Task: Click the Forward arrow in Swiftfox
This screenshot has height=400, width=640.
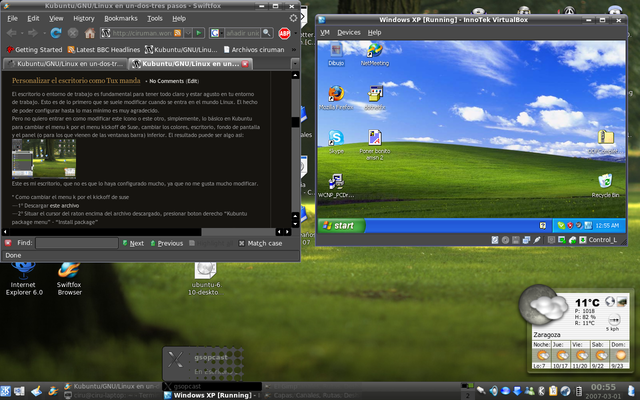Action: pos(33,33)
